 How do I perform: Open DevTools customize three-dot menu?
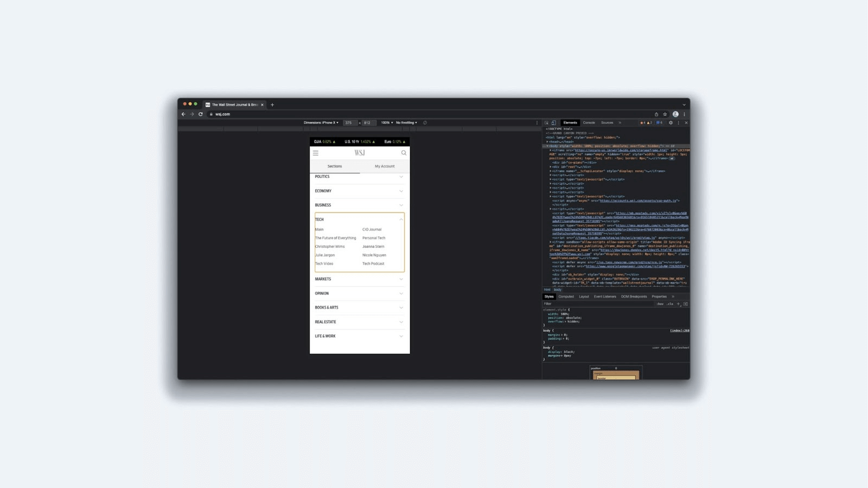click(679, 123)
